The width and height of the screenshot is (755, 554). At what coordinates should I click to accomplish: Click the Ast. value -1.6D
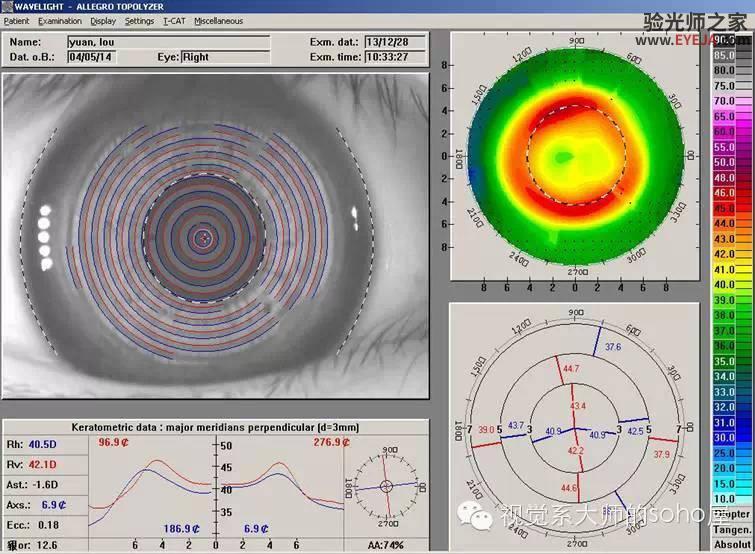[x=45, y=485]
